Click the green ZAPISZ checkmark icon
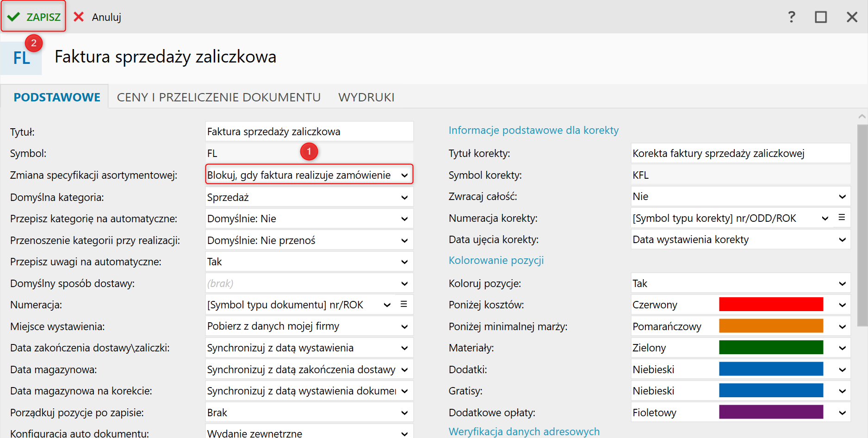 coord(14,17)
